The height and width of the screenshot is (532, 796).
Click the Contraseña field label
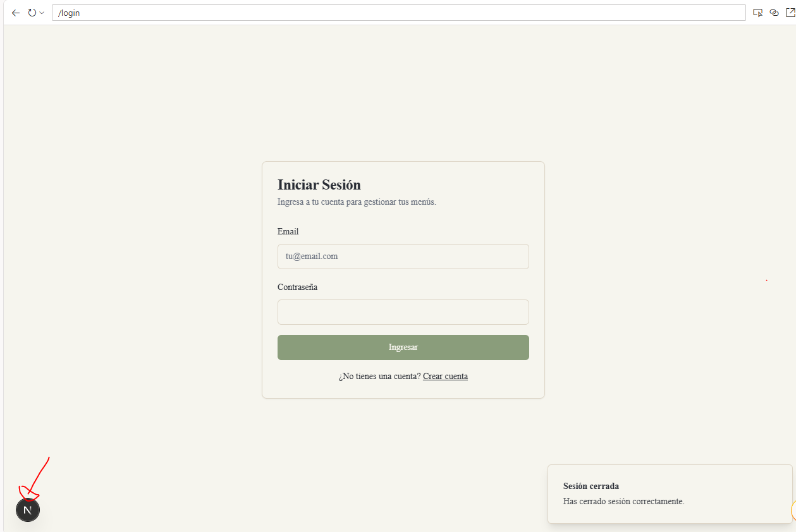tap(297, 287)
